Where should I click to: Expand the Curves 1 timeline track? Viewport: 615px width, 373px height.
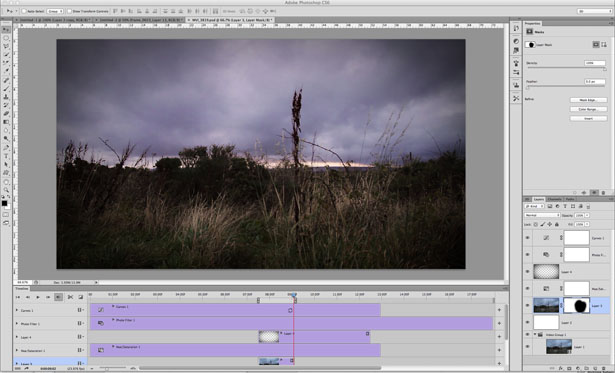click(16, 310)
